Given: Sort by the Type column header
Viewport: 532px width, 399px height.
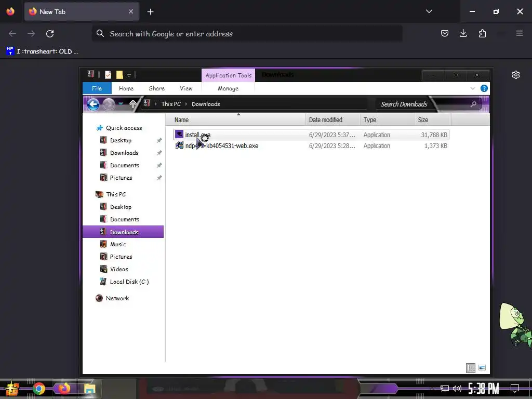Looking at the screenshot, I should click(387, 120).
